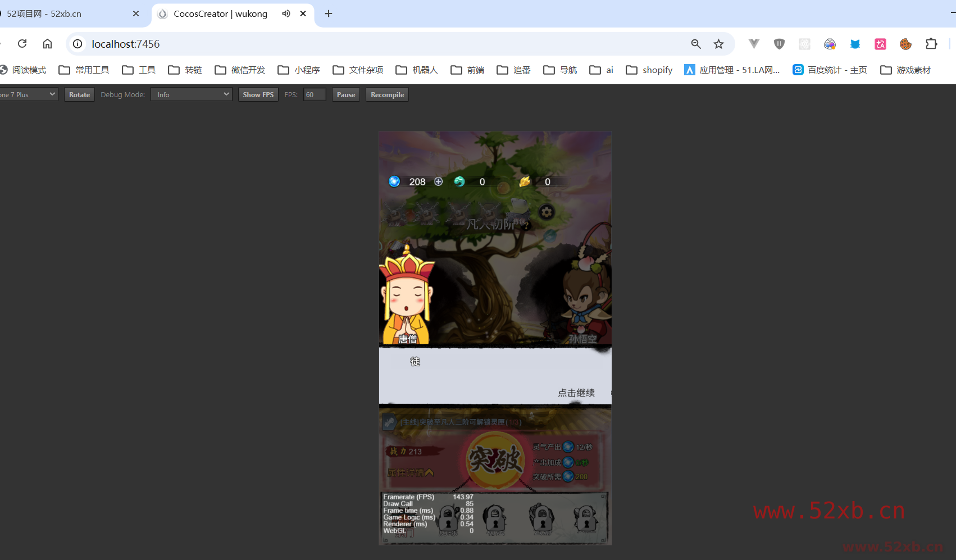Expand the 游戏素材 bookmark folder

coord(905,70)
